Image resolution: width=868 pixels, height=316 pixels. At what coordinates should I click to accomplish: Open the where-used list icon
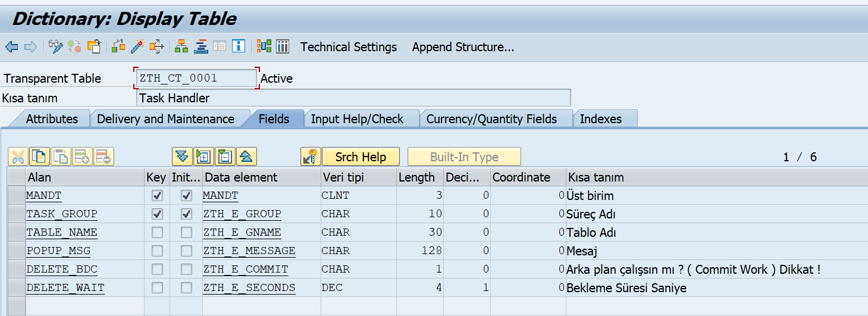tap(157, 46)
